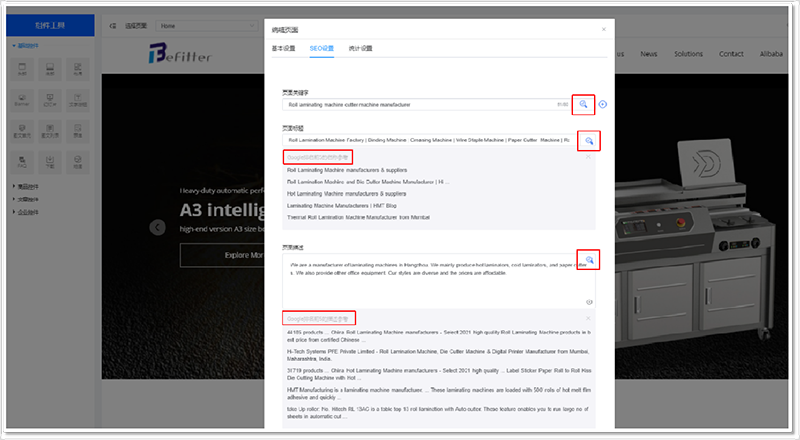Open News in the site navigation
The height and width of the screenshot is (440, 800).
[649, 54]
